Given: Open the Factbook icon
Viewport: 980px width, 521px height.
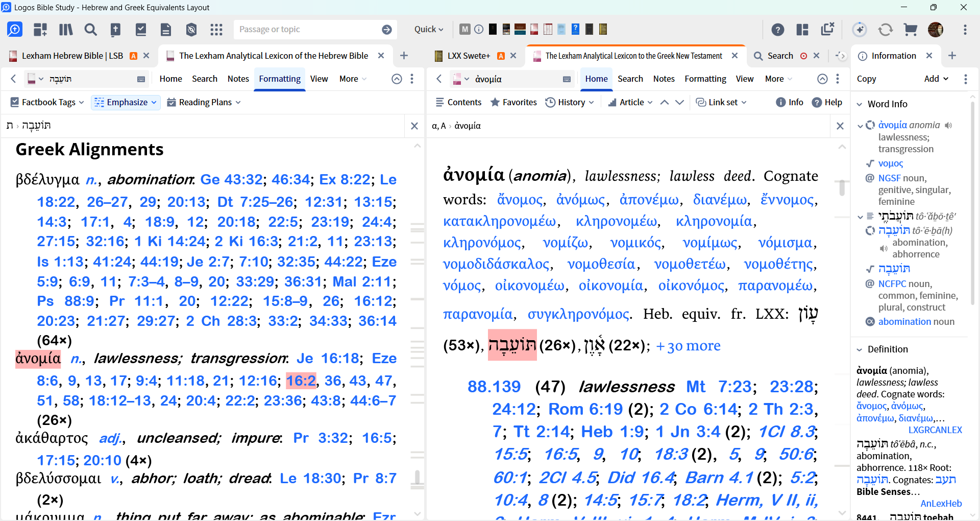Looking at the screenshot, I should tap(116, 30).
